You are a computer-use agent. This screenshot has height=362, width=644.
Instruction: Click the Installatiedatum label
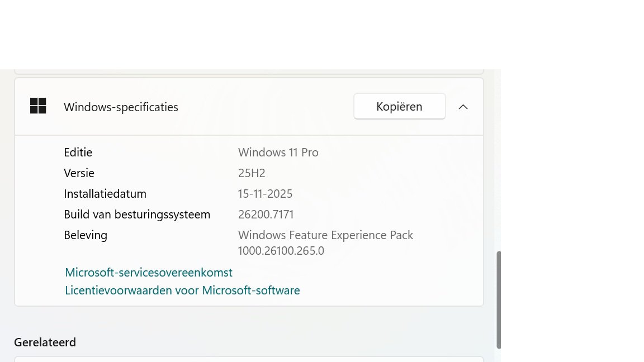(105, 194)
